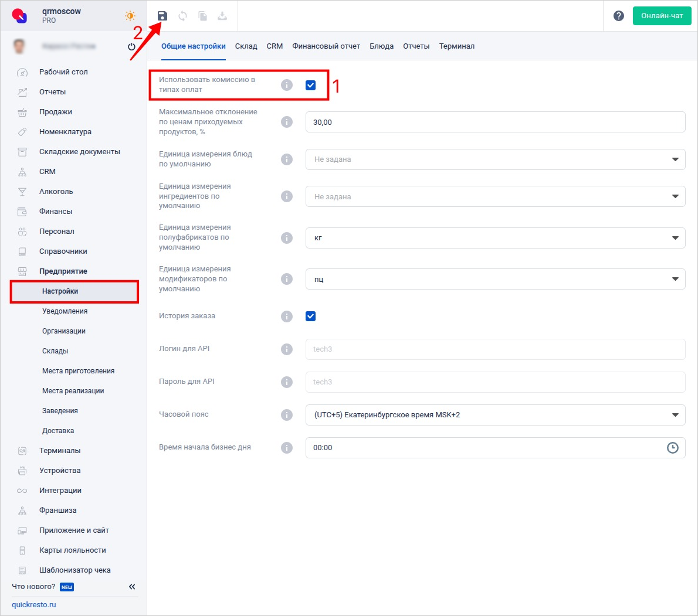Collapse sidebar using double chevron icon

point(132,587)
